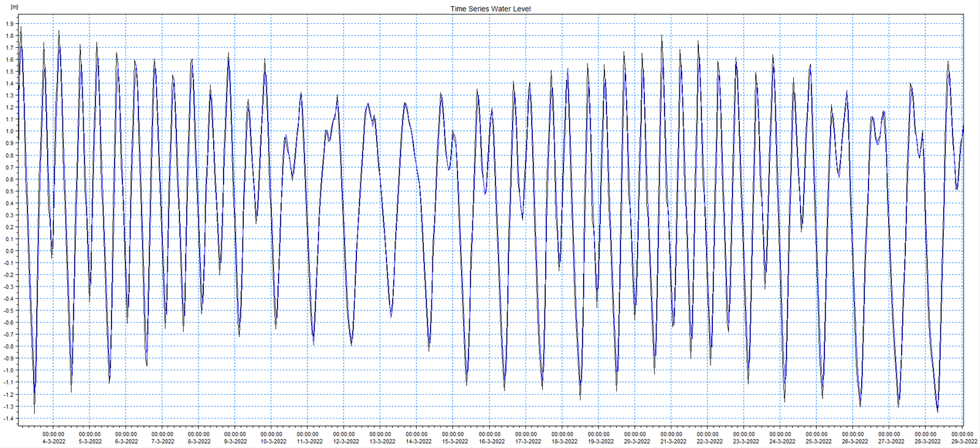
Task: Click the 11-3-2022 date label
Action: [309, 441]
